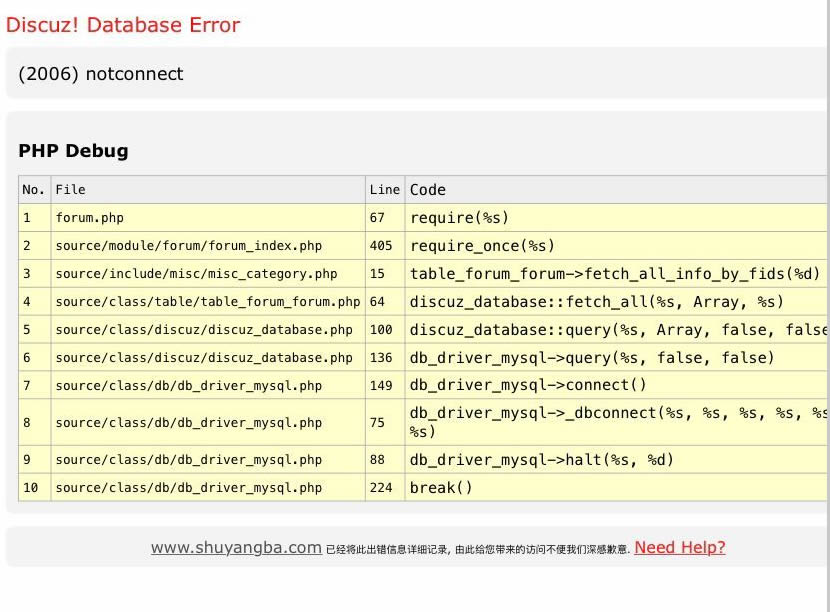The image size is (830, 612).
Task: Click the 'Code' column header
Action: [x=617, y=190]
